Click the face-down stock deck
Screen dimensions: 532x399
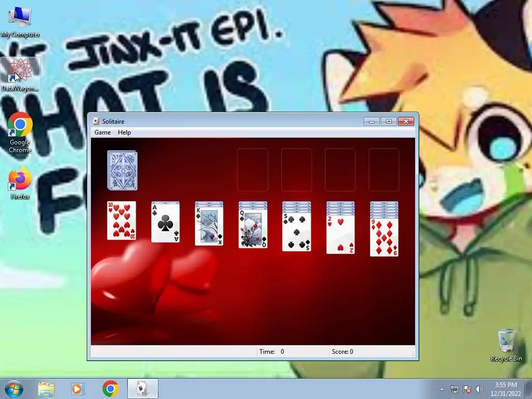[x=123, y=170]
